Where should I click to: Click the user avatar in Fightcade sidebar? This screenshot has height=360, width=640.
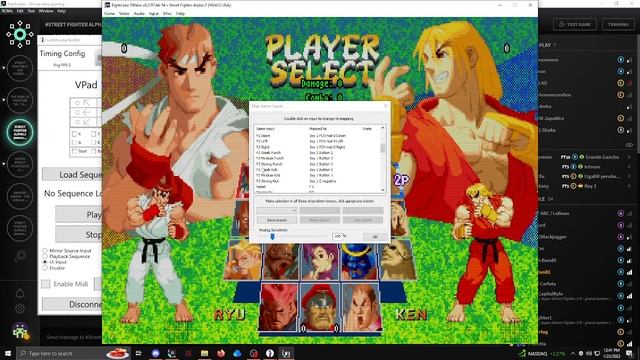click(x=20, y=331)
